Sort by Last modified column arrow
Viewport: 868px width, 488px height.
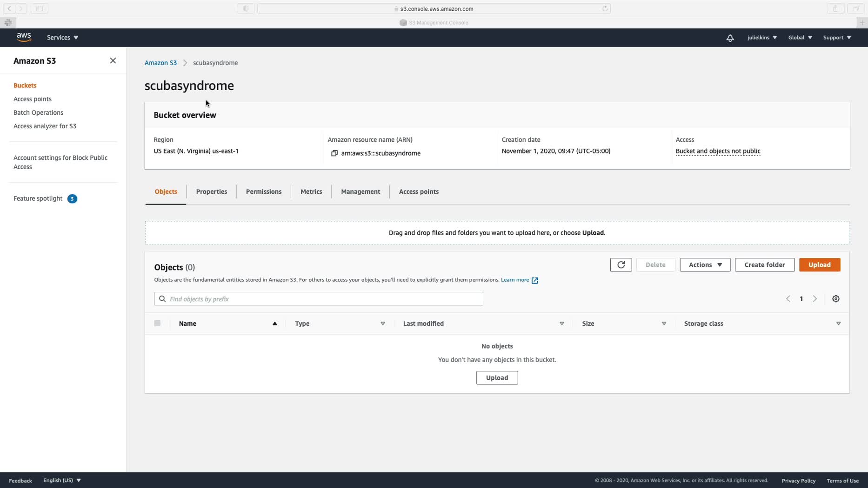click(562, 323)
